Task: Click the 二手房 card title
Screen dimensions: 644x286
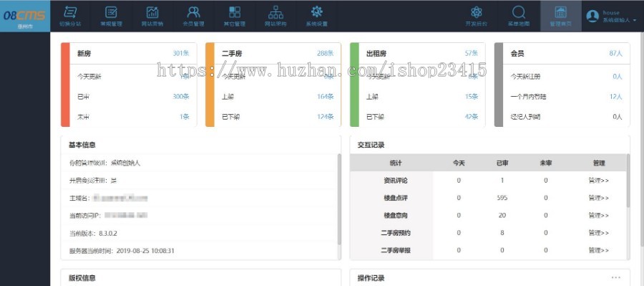Action: pyautogui.click(x=232, y=54)
